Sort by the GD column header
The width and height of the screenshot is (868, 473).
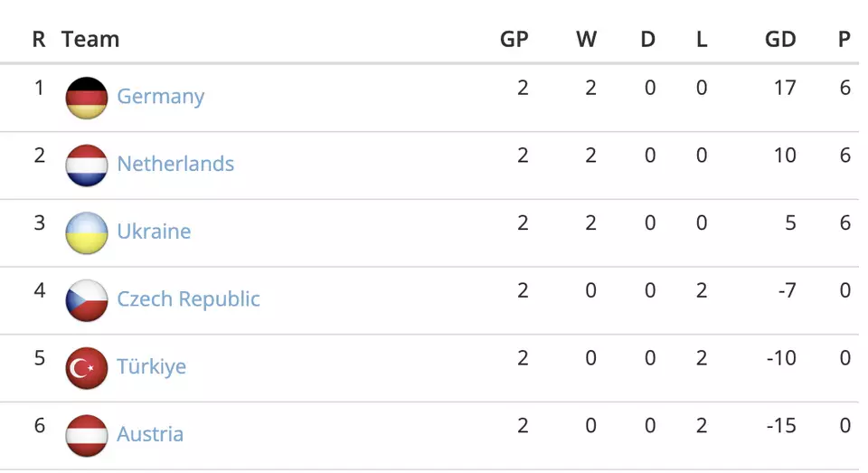[x=780, y=40]
